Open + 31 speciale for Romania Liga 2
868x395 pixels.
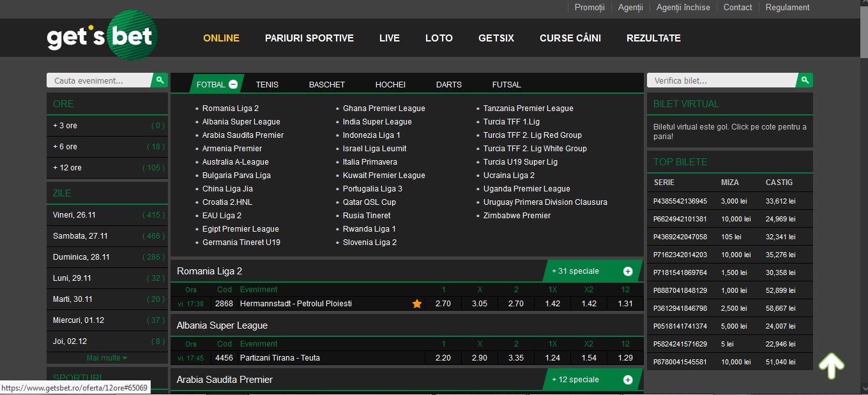[x=593, y=271]
